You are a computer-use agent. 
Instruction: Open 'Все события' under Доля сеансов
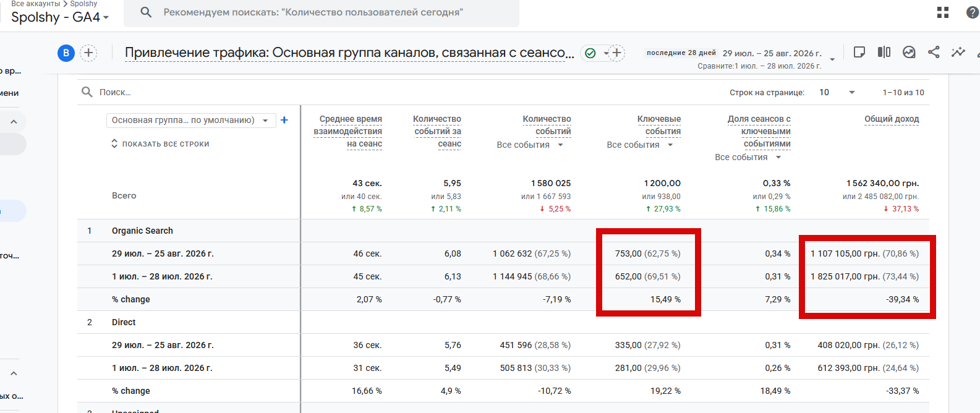748,157
